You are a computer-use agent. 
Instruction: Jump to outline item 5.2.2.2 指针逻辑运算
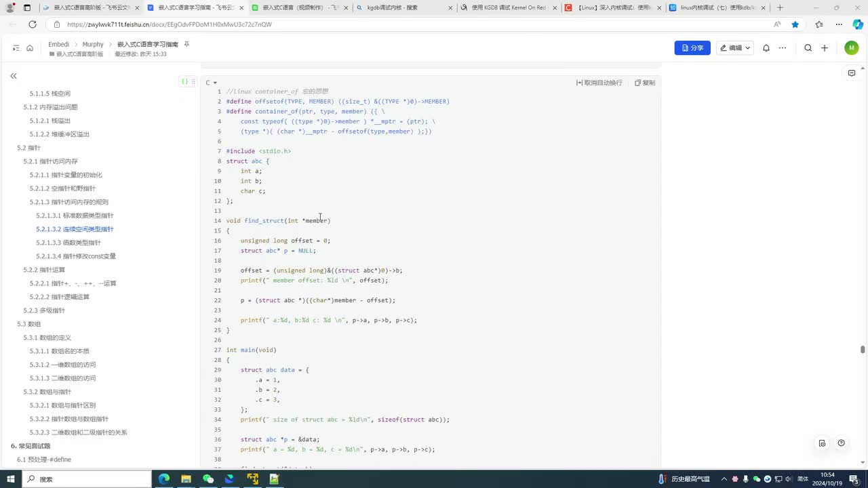[x=60, y=297]
